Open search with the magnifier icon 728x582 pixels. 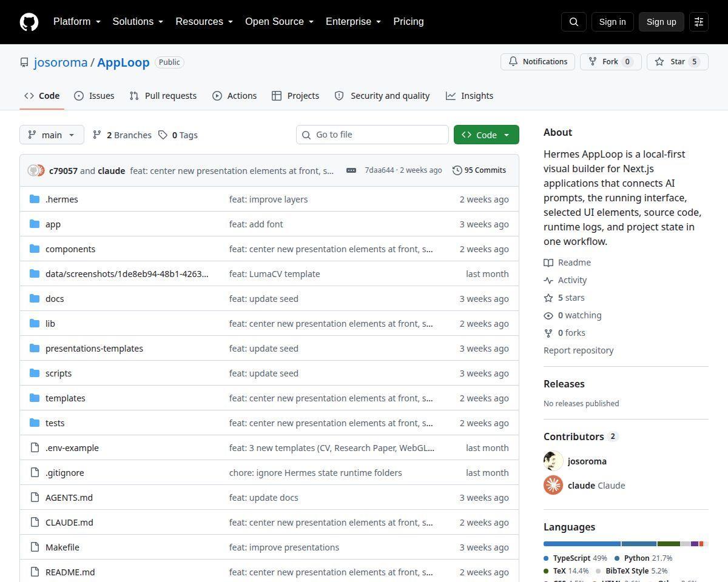tap(574, 22)
